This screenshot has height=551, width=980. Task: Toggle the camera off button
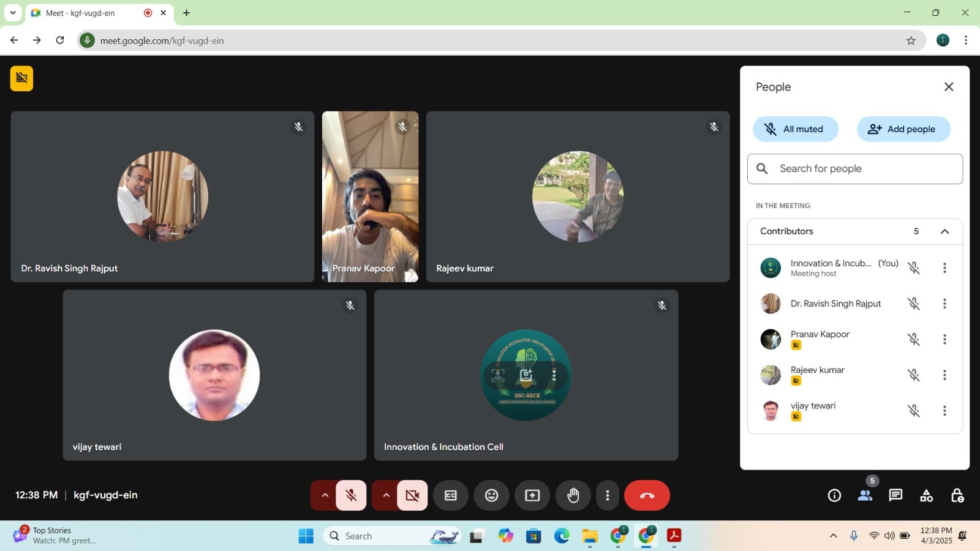(x=412, y=495)
